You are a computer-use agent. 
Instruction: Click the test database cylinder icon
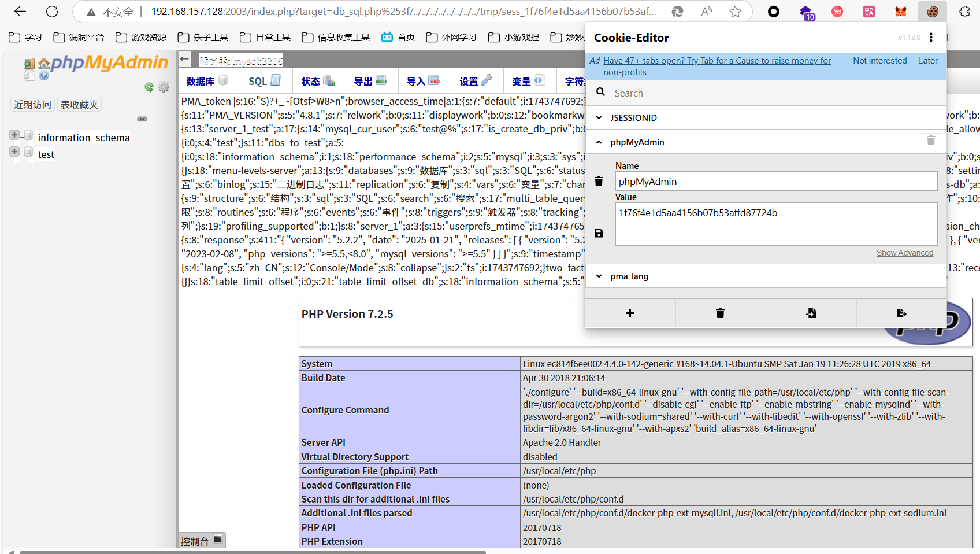point(28,152)
